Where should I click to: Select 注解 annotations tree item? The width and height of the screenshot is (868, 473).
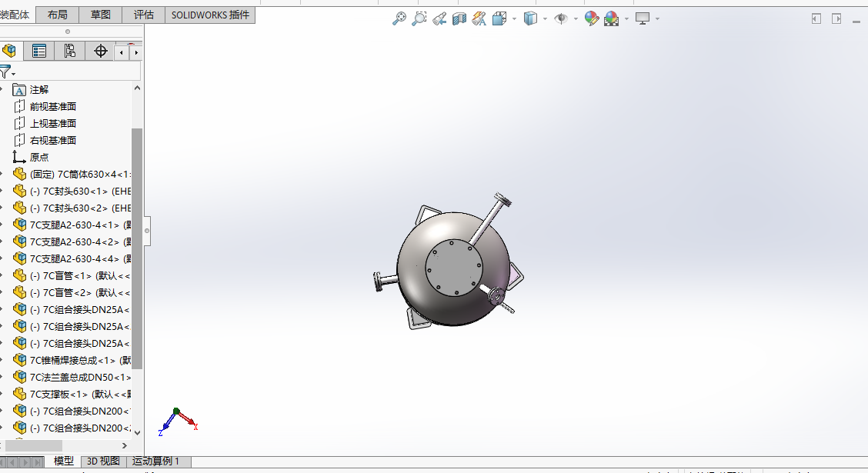click(x=38, y=90)
